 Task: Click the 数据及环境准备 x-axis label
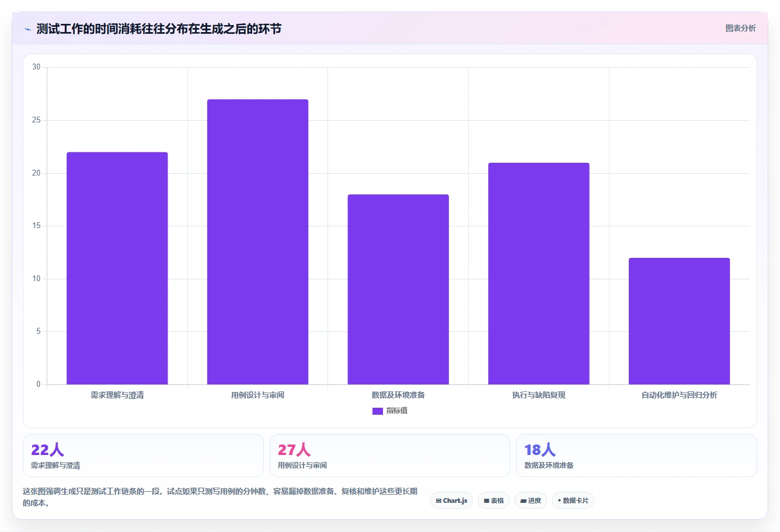398,395
